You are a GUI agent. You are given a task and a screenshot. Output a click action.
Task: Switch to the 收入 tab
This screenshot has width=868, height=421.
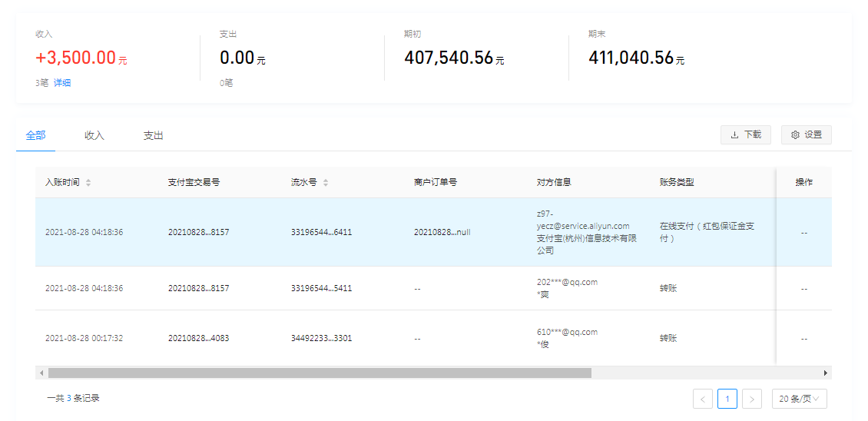[94, 135]
